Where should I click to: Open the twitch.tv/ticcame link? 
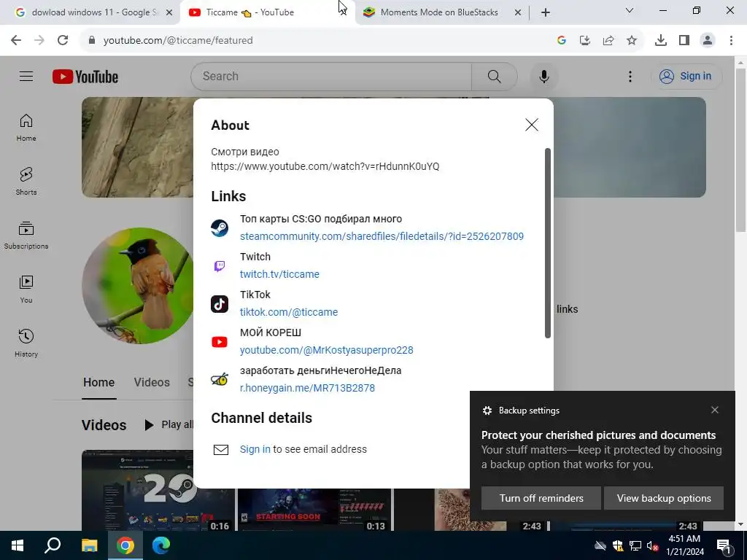[279, 274]
